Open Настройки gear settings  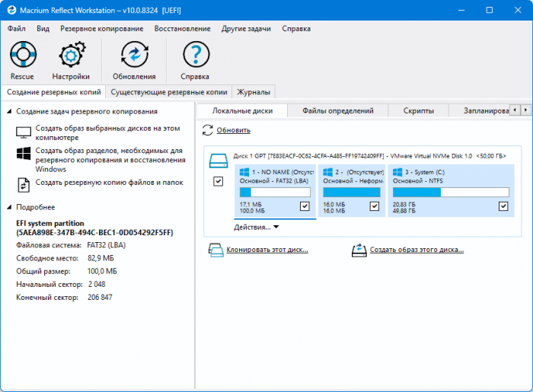pos(71,60)
